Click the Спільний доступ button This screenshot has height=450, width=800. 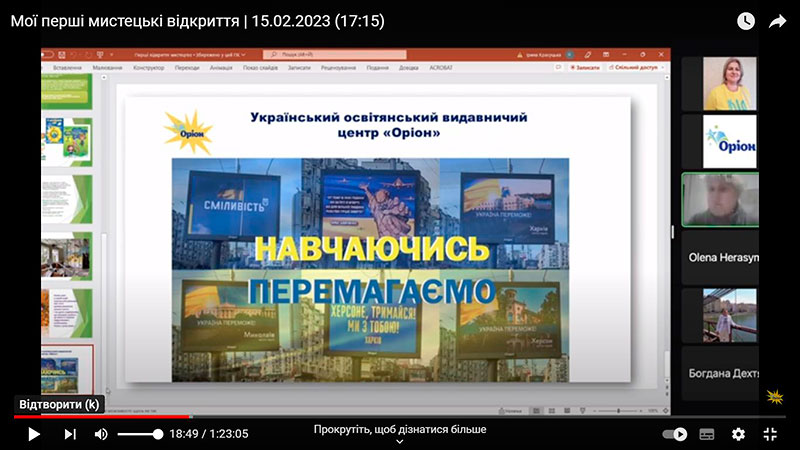636,67
